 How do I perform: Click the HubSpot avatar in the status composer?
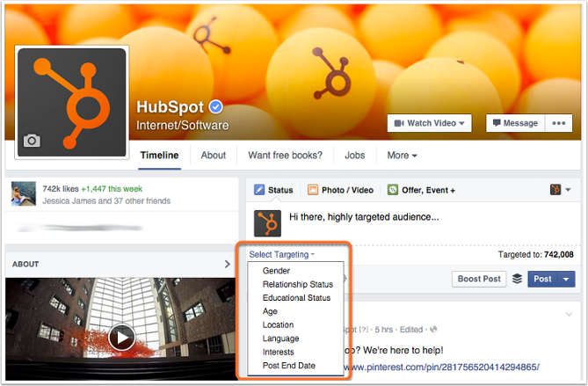[267, 223]
